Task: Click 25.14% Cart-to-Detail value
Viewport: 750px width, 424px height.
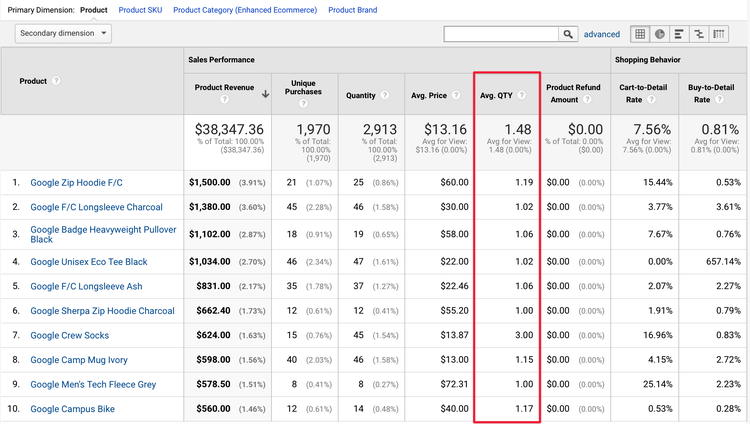Action: coord(658,384)
